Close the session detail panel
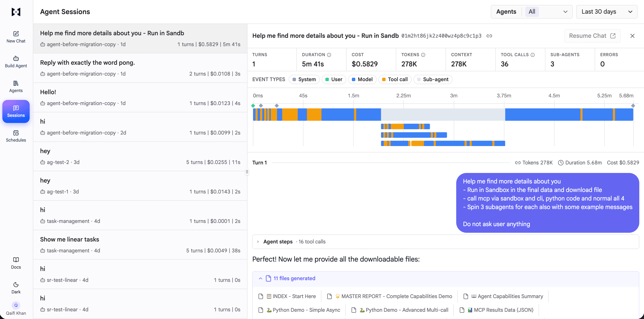Image resolution: width=644 pixels, height=319 pixels. [x=632, y=36]
